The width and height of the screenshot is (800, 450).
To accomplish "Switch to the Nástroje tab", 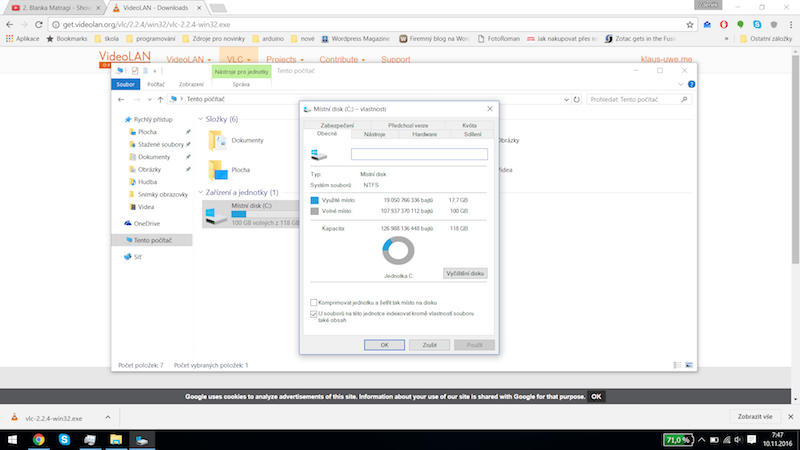I will pyautogui.click(x=375, y=133).
